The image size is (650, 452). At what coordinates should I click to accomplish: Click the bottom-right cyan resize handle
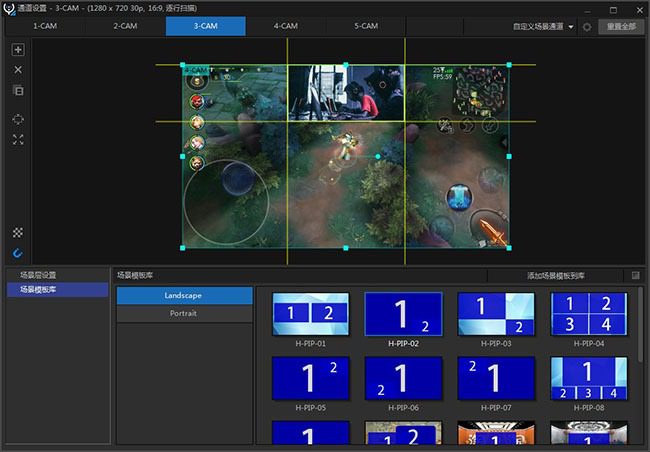tap(509, 248)
